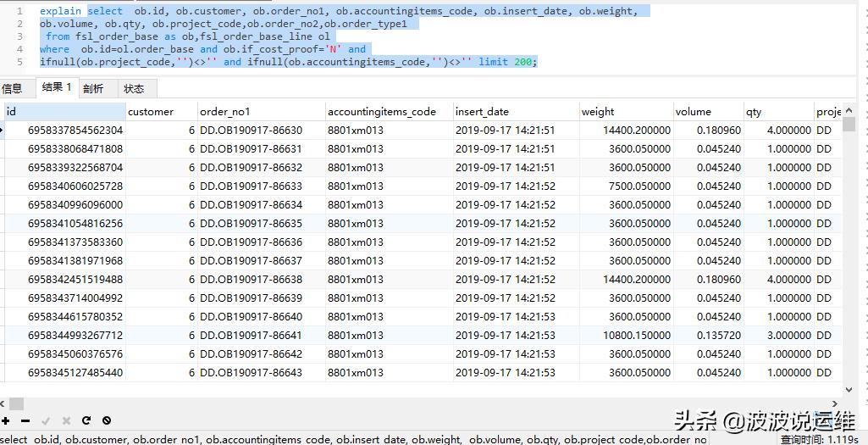This screenshot has width=868, height=445.
Task: Click the id column header
Action: [x=64, y=112]
